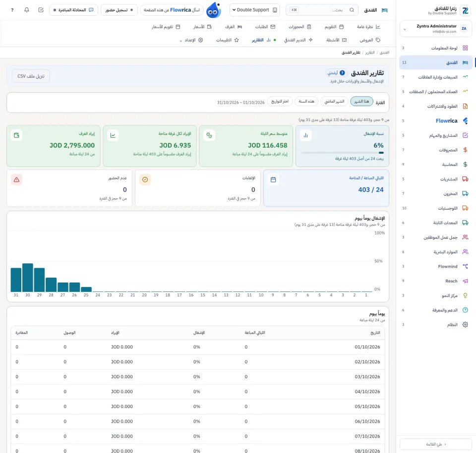
Task: Open المحادثة المباشرة live chat
Action: pos(73,10)
